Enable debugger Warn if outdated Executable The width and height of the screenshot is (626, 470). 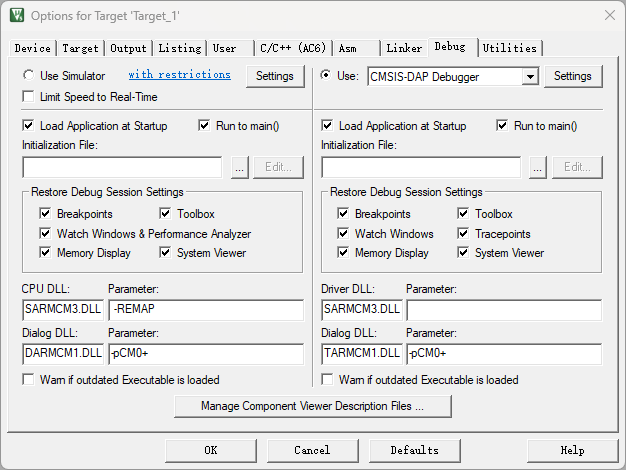tap(327, 379)
